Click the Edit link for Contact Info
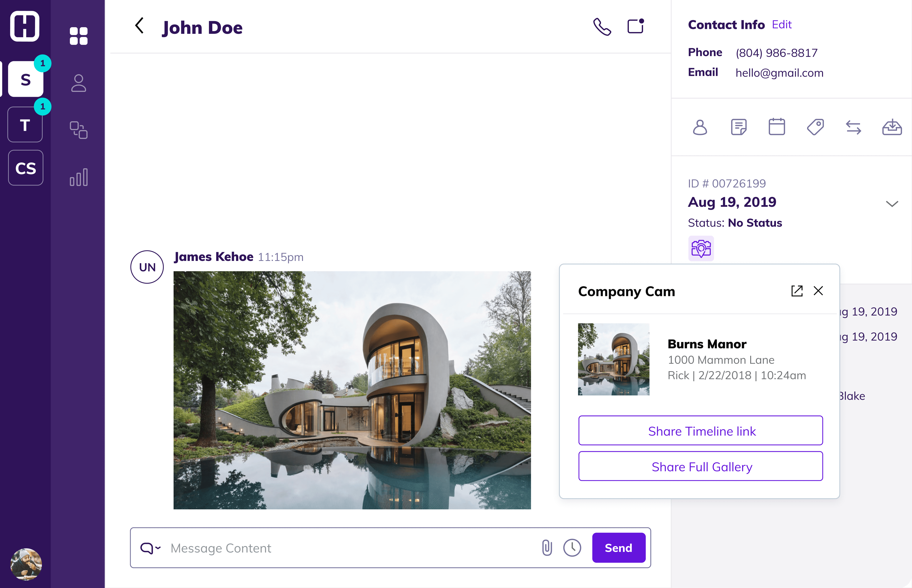Viewport: 912px width, 588px height. [x=781, y=25]
